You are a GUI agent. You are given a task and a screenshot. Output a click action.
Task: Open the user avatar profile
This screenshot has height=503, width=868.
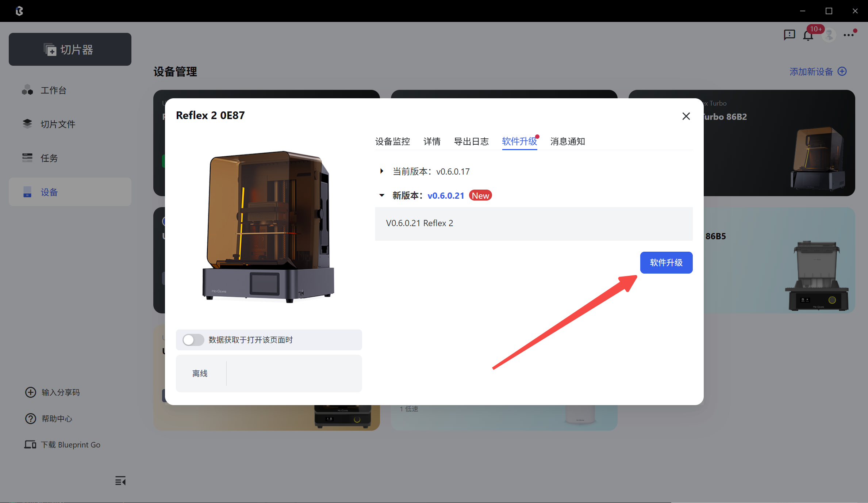[x=829, y=35]
